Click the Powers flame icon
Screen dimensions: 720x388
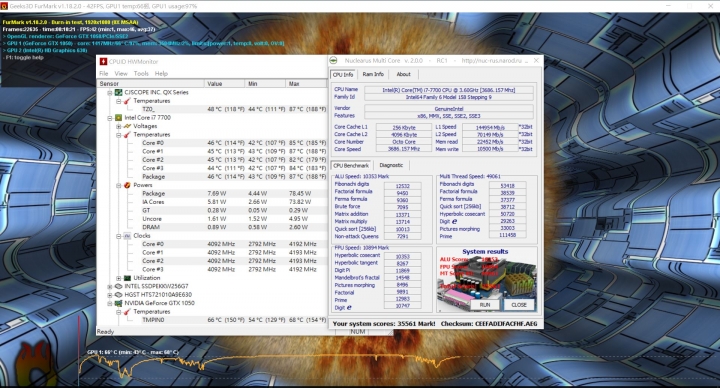pos(127,185)
